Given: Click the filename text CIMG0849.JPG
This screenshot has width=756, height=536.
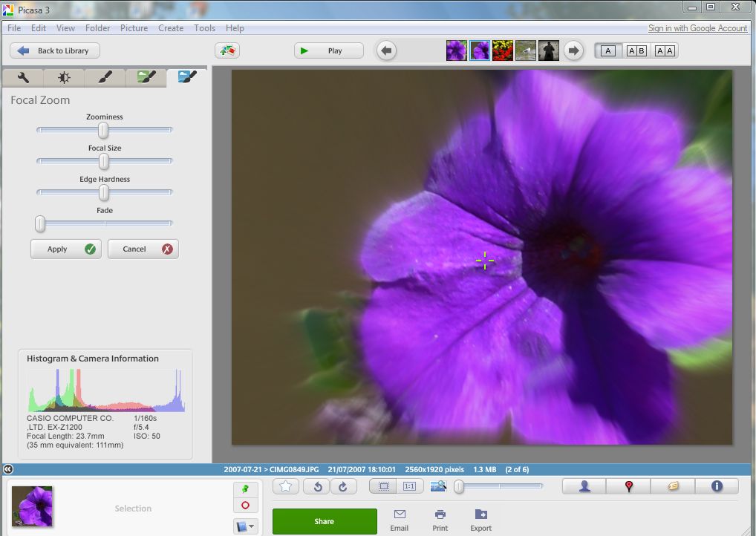Looking at the screenshot, I should coord(294,469).
